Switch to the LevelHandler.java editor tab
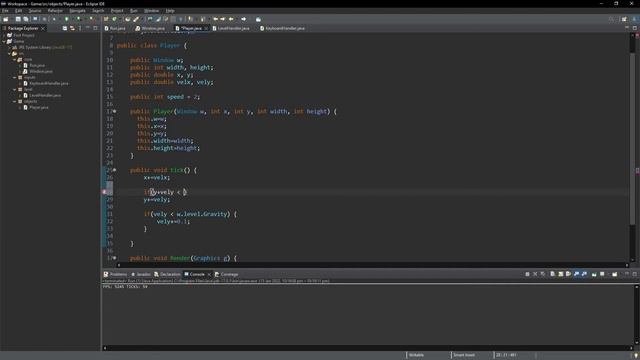Viewport: 640px width, 360px height. tap(231, 28)
